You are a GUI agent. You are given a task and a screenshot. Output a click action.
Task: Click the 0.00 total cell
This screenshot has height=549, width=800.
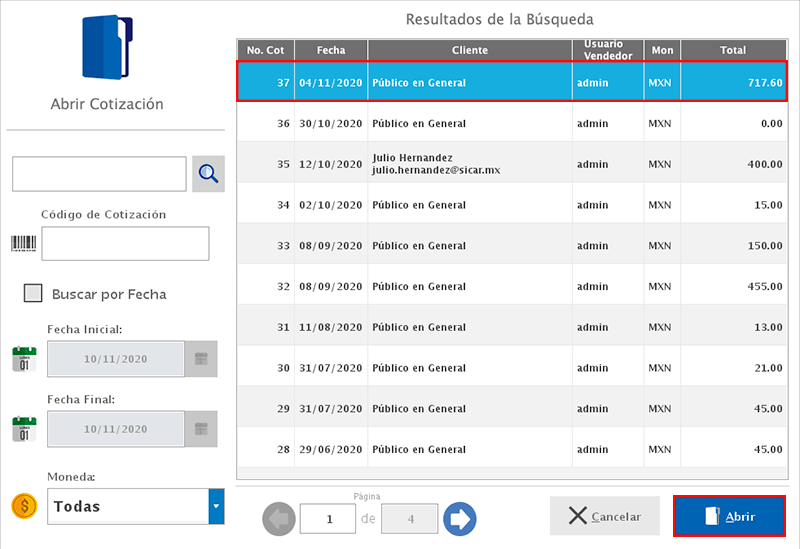734,123
